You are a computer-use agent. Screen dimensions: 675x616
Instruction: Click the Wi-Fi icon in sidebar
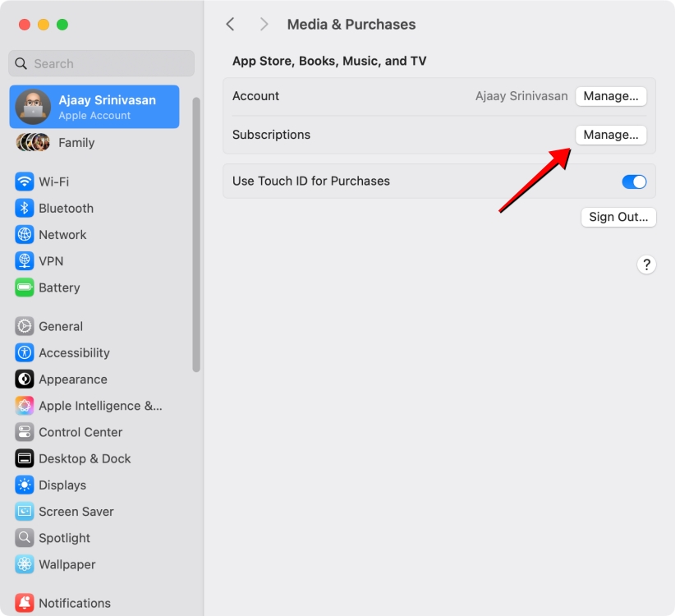[25, 182]
